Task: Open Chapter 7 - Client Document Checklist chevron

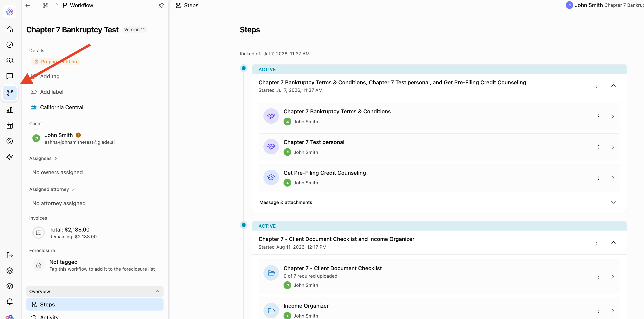Action: 613,276
